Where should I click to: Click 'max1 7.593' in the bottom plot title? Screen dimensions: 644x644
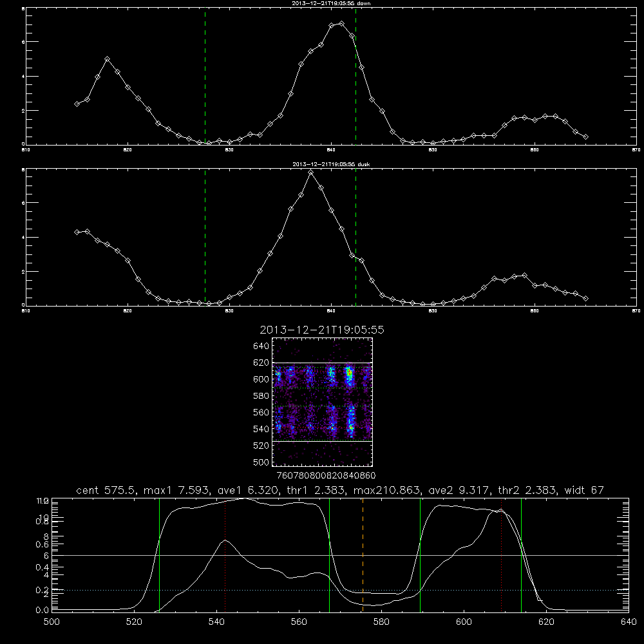click(x=176, y=490)
